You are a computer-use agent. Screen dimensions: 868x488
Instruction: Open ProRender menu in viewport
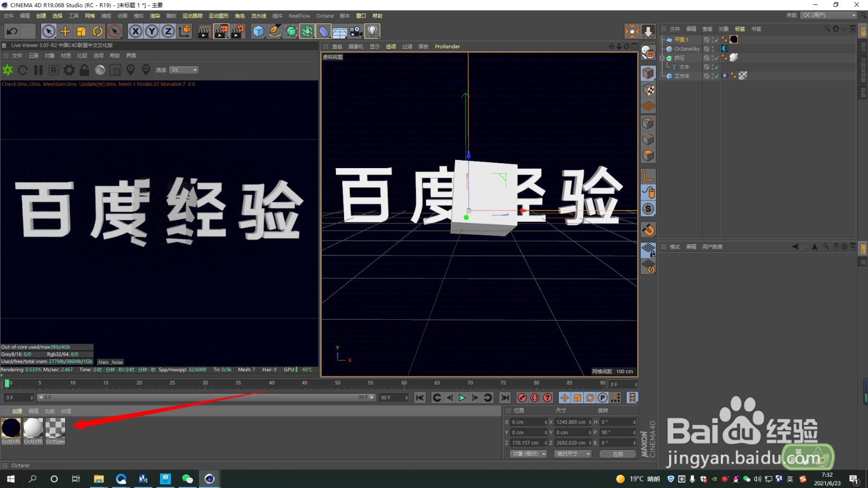tap(447, 47)
